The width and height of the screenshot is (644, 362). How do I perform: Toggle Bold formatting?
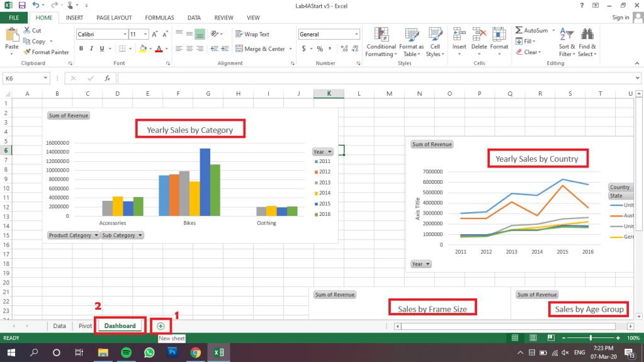[81, 49]
